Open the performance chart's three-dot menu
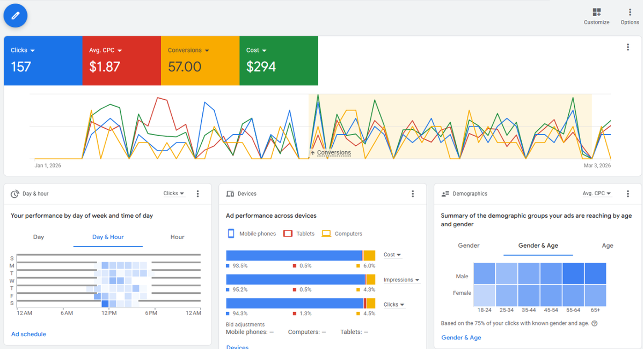644x349 pixels. 628,47
